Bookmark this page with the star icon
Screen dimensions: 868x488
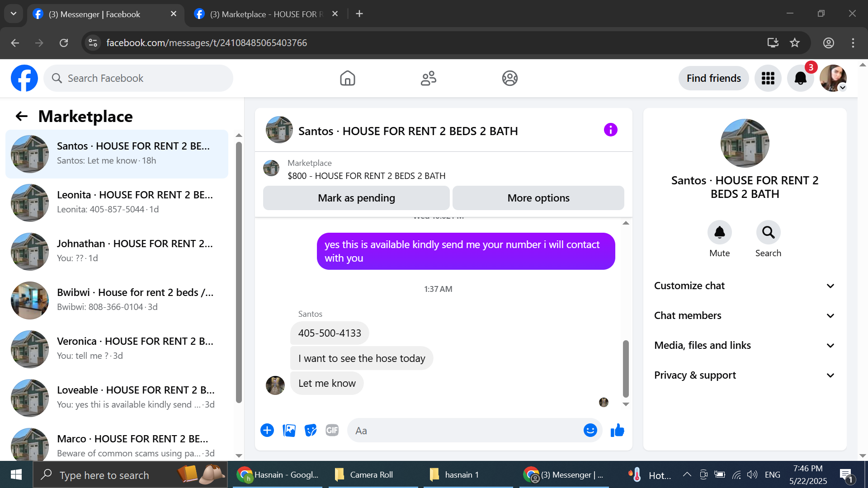pyautogui.click(x=795, y=43)
